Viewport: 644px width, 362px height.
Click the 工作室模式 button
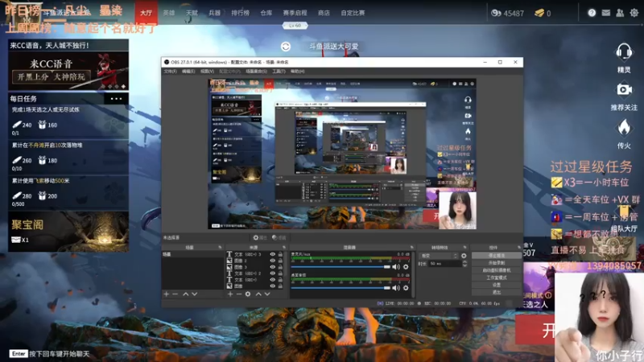click(497, 278)
